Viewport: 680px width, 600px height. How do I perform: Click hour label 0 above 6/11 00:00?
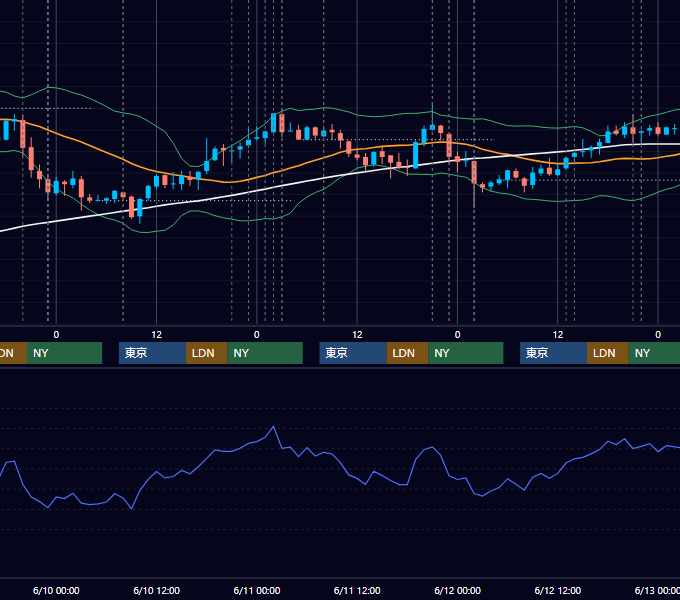257,335
